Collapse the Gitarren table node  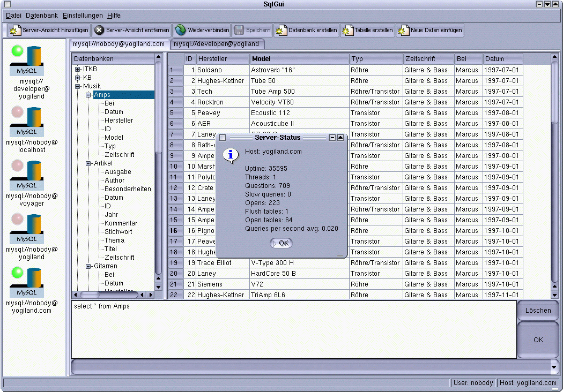coord(88,267)
